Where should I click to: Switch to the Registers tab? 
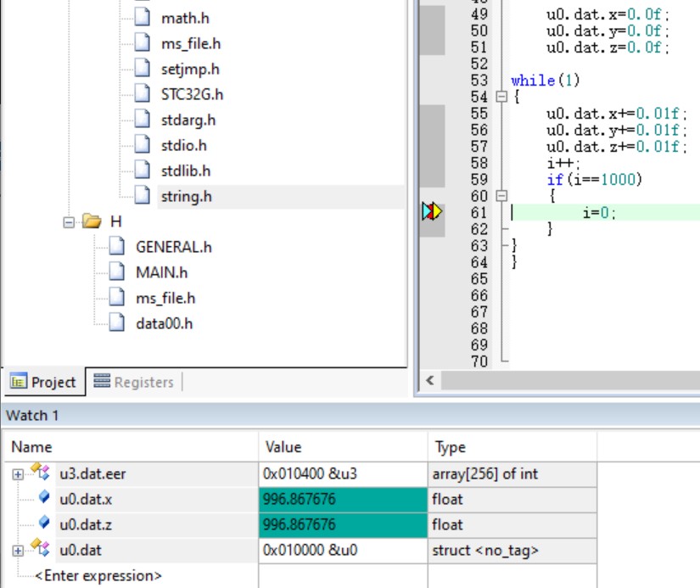133,382
